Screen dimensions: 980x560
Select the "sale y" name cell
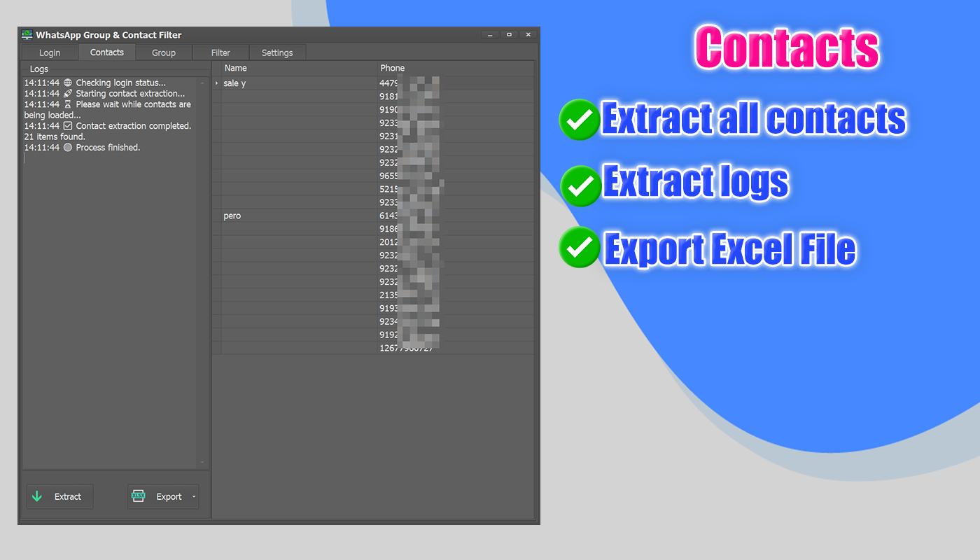(299, 83)
